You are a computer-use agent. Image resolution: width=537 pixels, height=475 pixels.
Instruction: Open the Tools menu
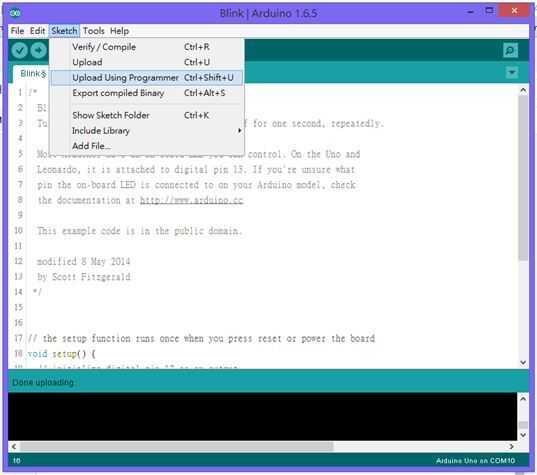click(93, 31)
